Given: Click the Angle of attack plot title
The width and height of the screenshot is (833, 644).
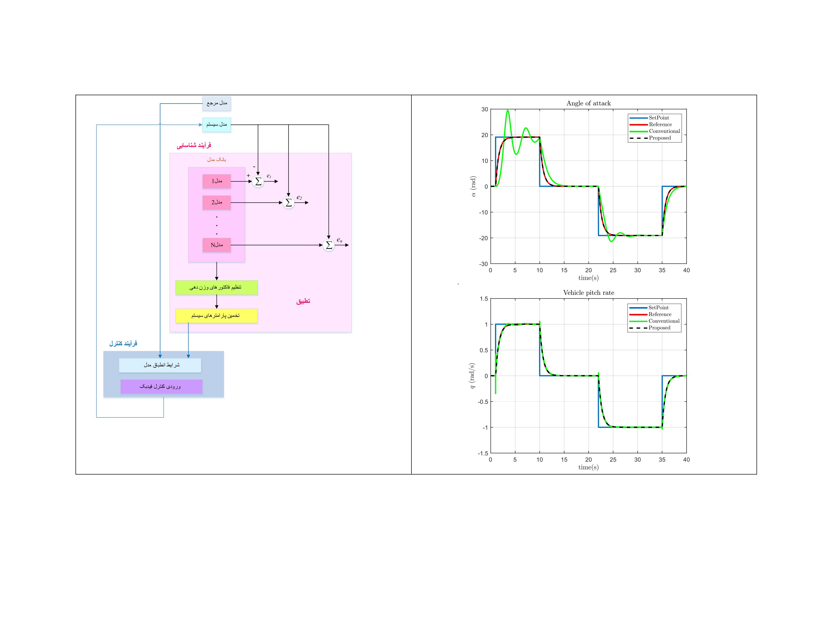Looking at the screenshot, I should [588, 103].
